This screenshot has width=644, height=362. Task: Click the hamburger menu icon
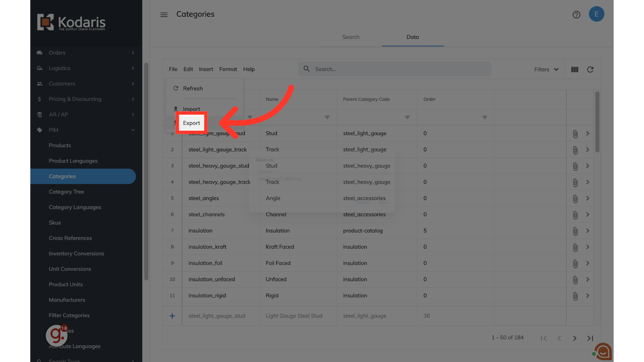coord(164,14)
